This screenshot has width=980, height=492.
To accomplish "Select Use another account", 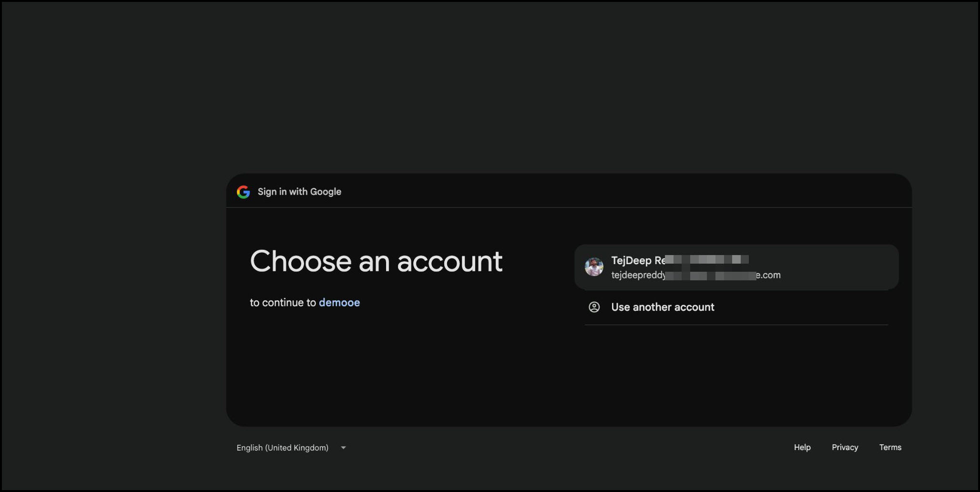I will [x=736, y=307].
